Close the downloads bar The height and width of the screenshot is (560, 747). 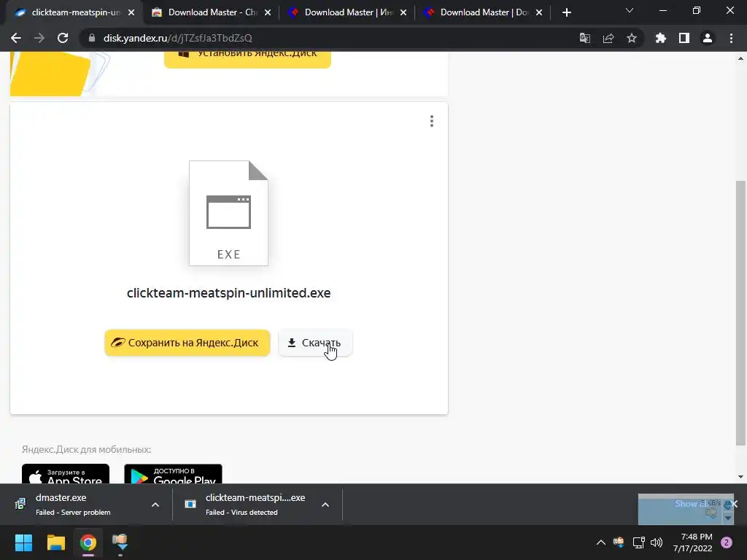[x=734, y=504]
